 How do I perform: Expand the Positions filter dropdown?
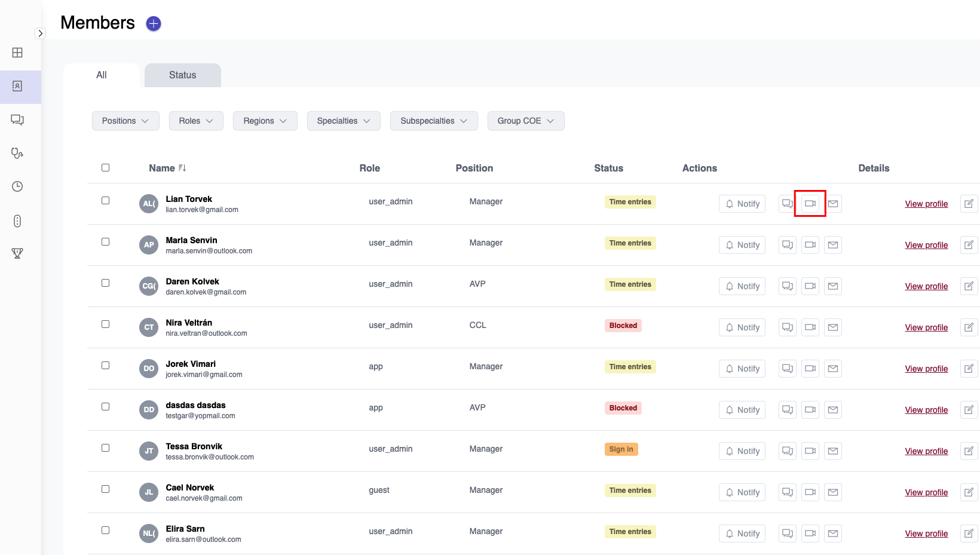coord(125,121)
